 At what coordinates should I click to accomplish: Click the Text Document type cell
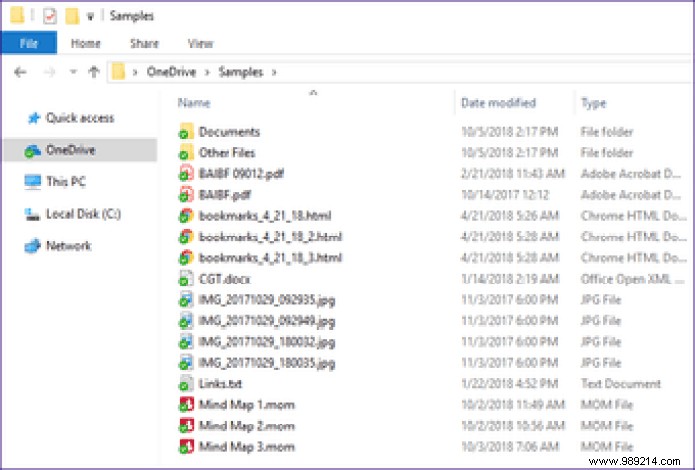[621, 384]
